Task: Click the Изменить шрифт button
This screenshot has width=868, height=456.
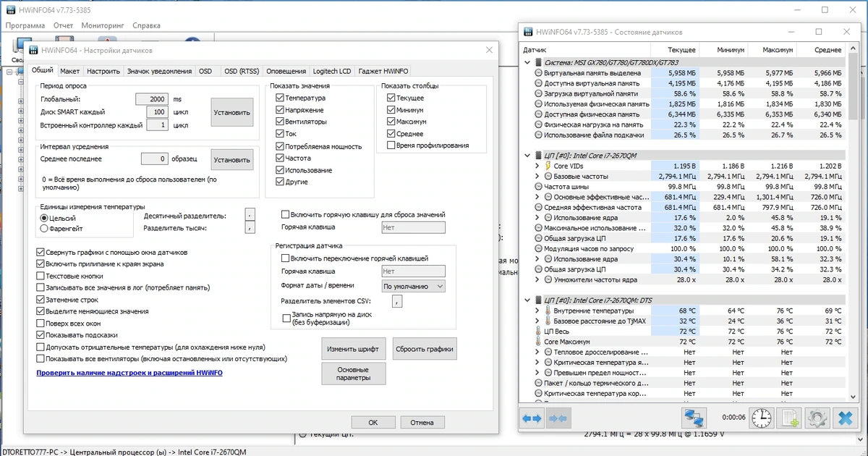Action: [353, 349]
